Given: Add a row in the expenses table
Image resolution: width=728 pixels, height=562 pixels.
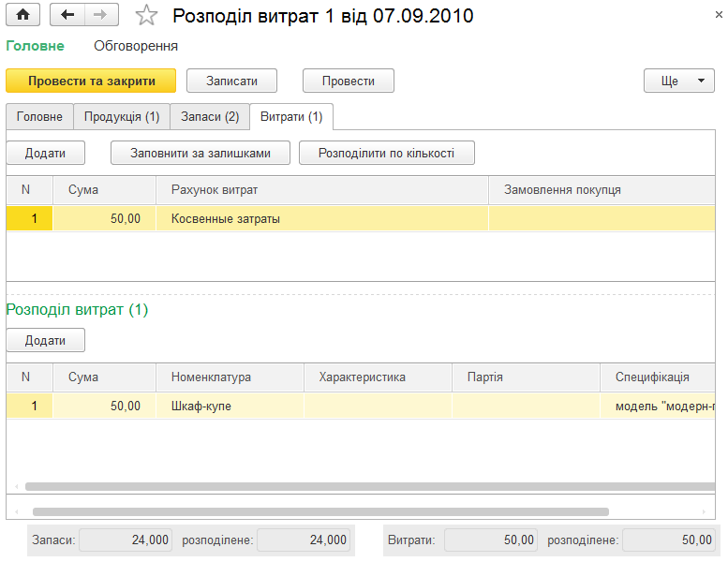Looking at the screenshot, I should (x=46, y=154).
